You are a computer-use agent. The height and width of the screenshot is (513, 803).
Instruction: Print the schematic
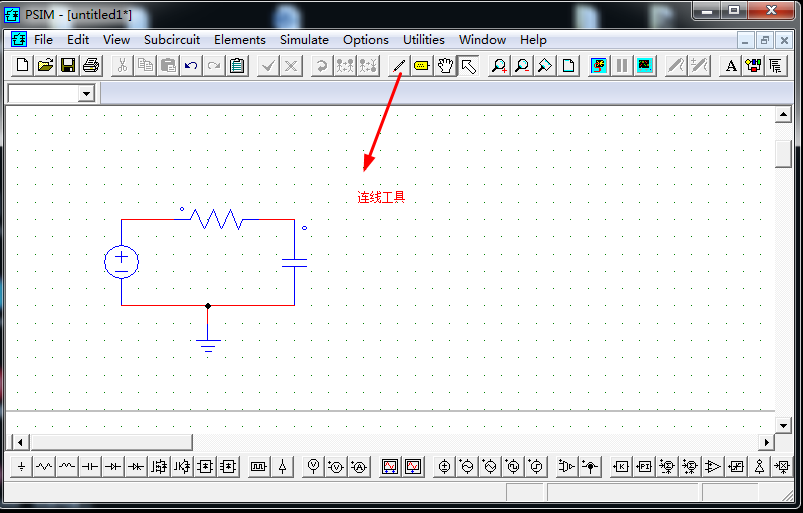click(91, 66)
